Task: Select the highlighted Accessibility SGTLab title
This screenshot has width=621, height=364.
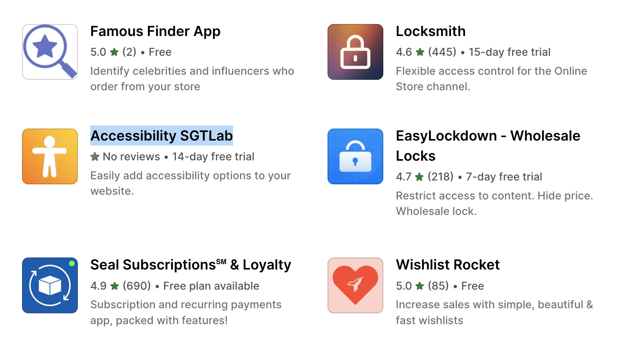Action: click(161, 136)
